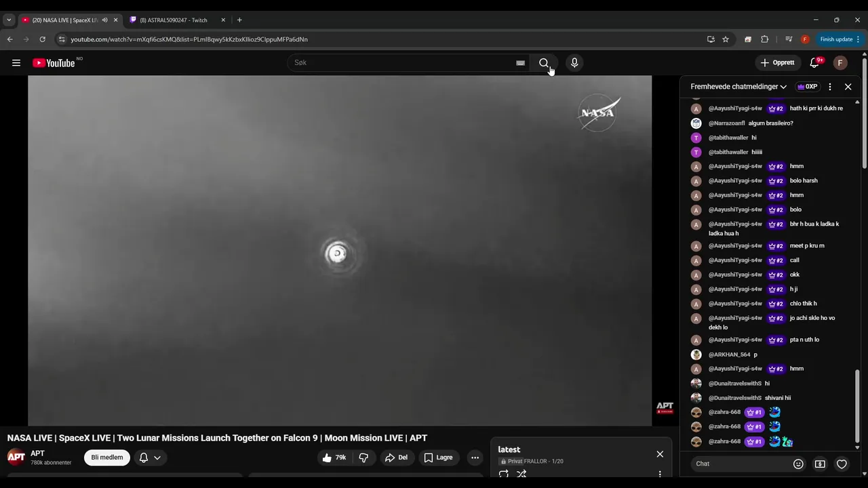868x488 pixels.
Task: Install app icon in address bar
Action: [711, 39]
